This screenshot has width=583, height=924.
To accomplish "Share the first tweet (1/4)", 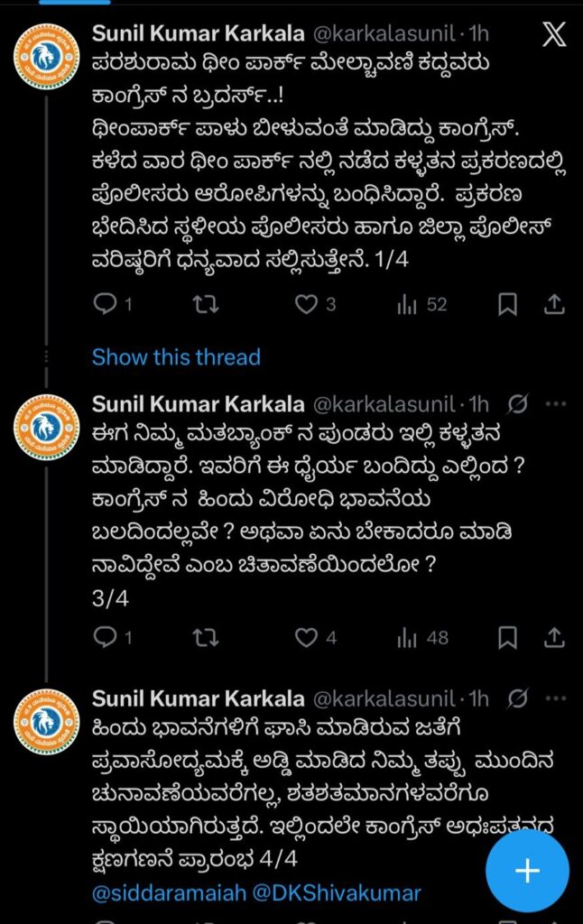I will pyautogui.click(x=553, y=305).
